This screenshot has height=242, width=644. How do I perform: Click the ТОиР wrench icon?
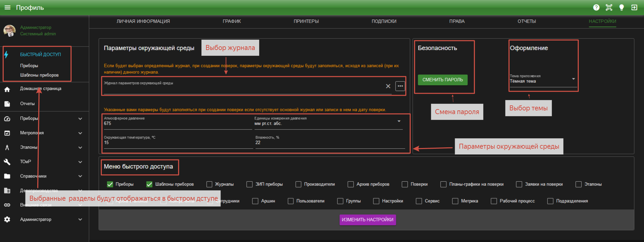point(7,162)
